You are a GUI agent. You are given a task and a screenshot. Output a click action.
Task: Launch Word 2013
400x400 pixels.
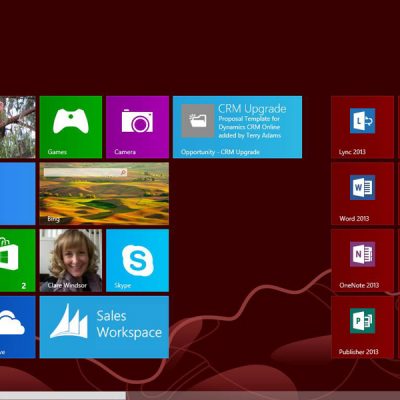[362, 194]
